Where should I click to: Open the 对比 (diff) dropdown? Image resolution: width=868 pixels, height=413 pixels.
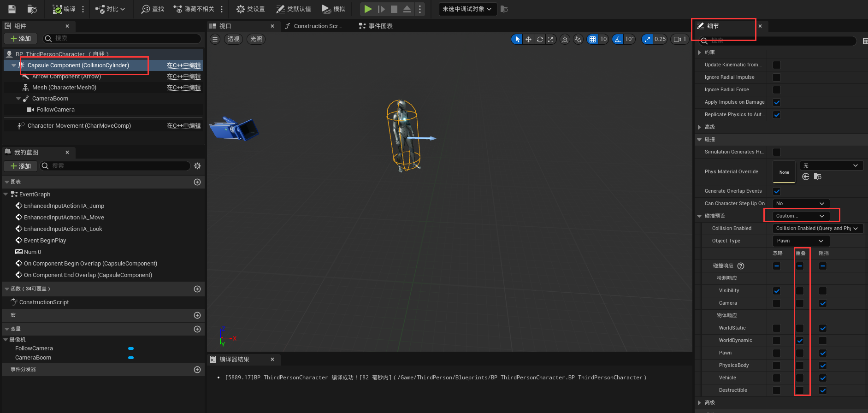click(110, 9)
